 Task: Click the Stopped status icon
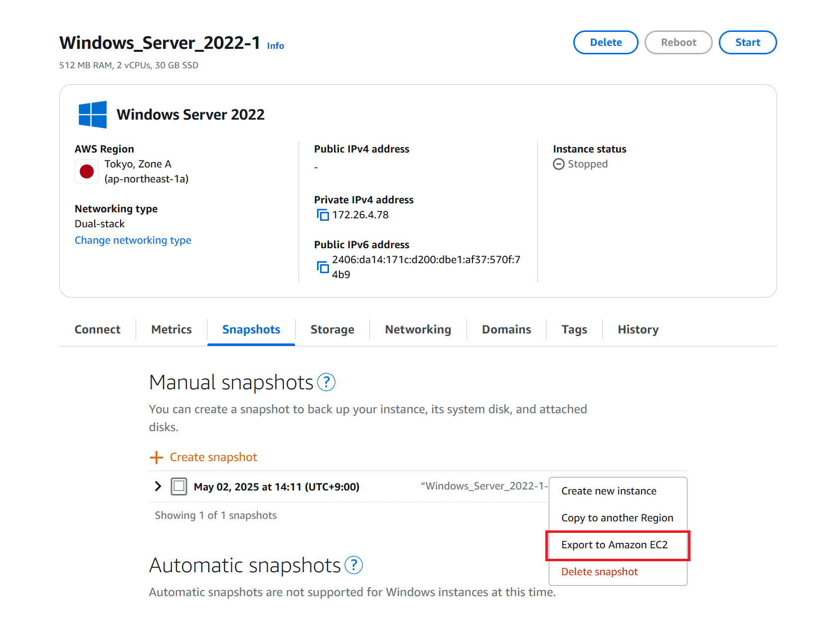click(x=559, y=164)
